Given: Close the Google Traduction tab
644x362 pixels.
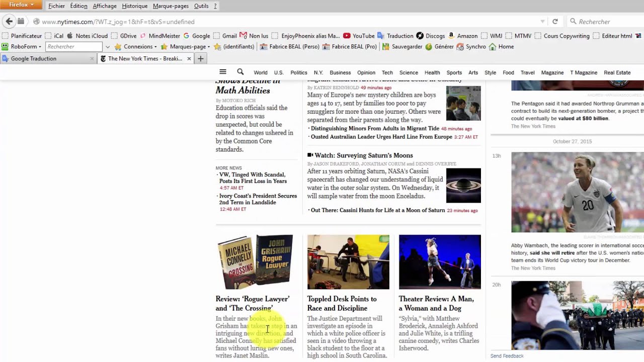Looking at the screenshot, I should coord(92,58).
